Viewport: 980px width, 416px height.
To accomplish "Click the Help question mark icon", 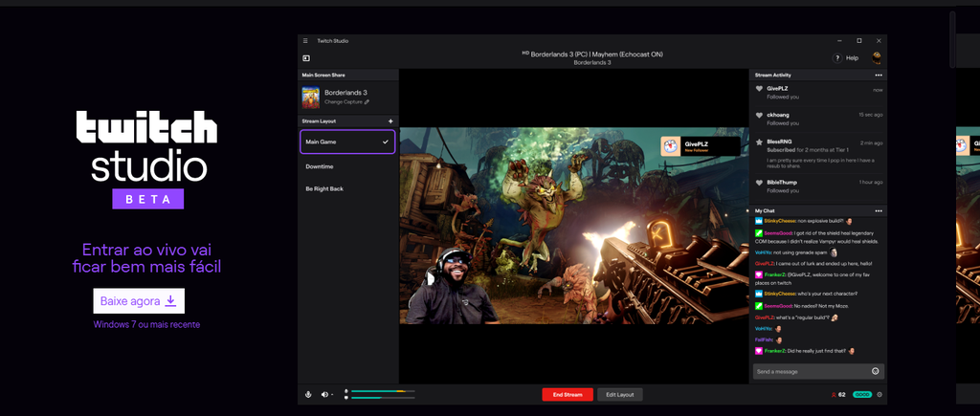I will click(836, 58).
